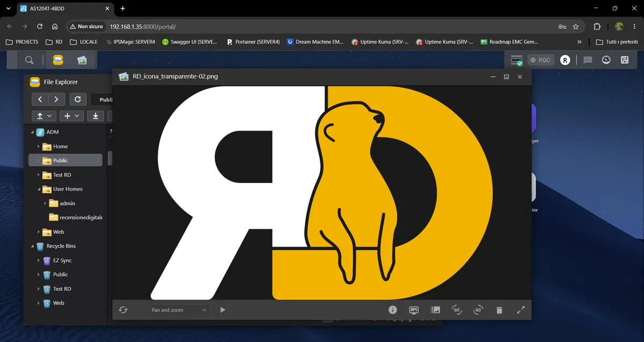Collapse the User Homes folder tree
The image size is (644, 342).
point(39,189)
